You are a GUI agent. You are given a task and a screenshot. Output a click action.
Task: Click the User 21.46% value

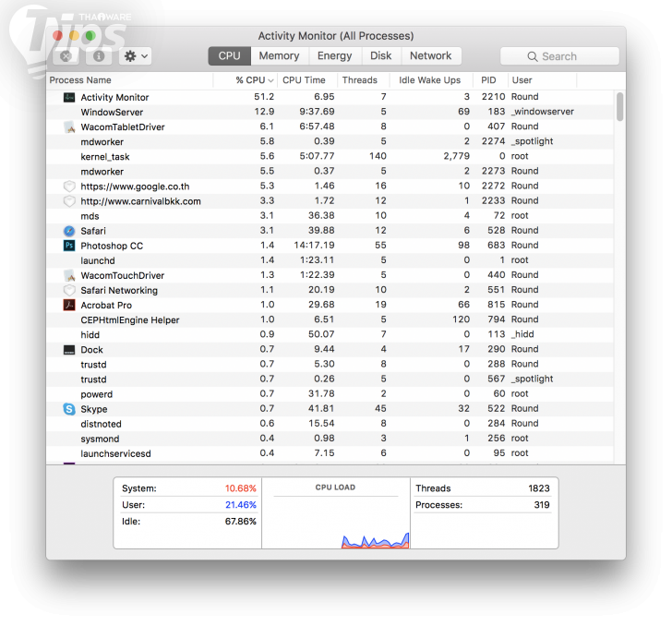tap(241, 505)
